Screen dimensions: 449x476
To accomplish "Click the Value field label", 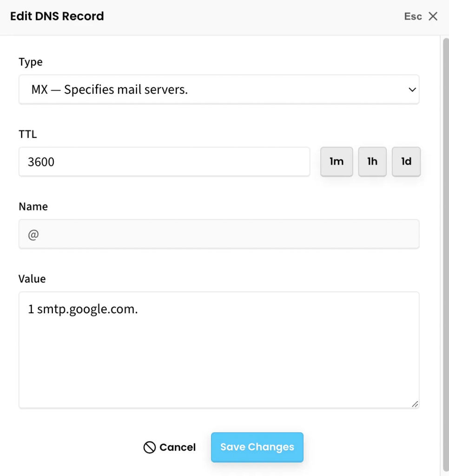I will 32,279.
